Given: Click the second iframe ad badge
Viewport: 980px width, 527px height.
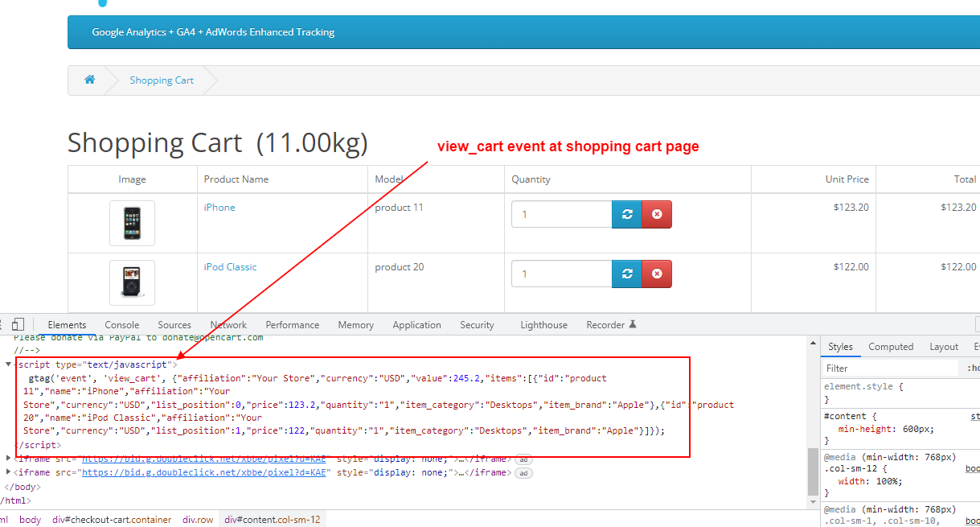Looking at the screenshot, I should [x=523, y=473].
